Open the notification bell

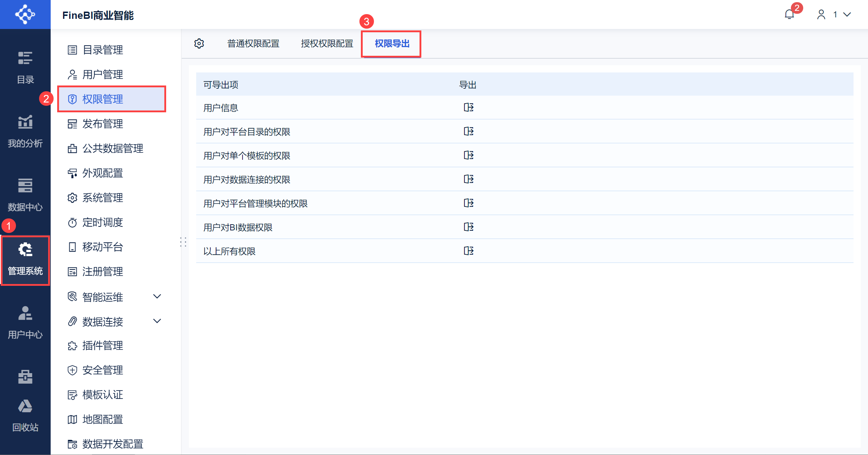point(789,14)
